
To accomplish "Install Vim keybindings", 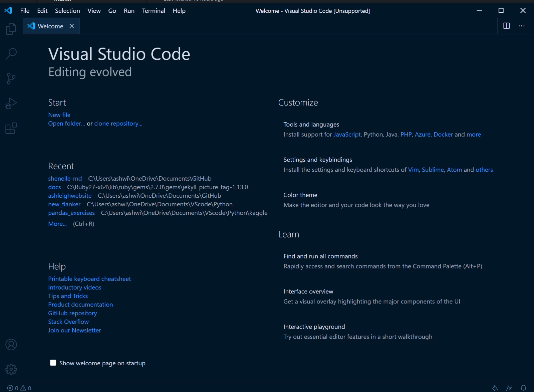I will coord(413,170).
